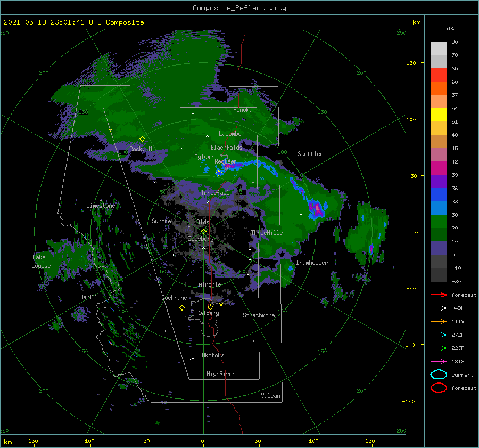This screenshot has height=448, width=479.
Task: Click the yellow diamond marker below Red Deer
Action: click(219, 173)
